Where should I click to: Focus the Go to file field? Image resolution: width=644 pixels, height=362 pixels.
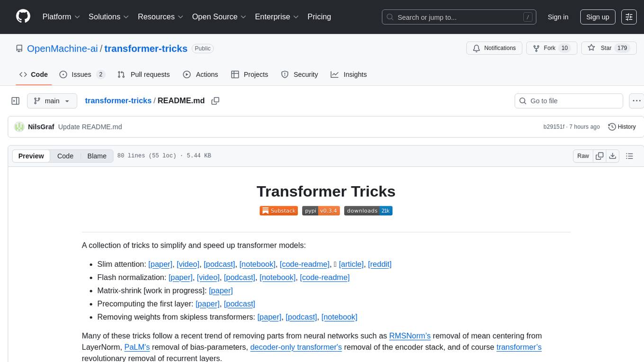569,101
